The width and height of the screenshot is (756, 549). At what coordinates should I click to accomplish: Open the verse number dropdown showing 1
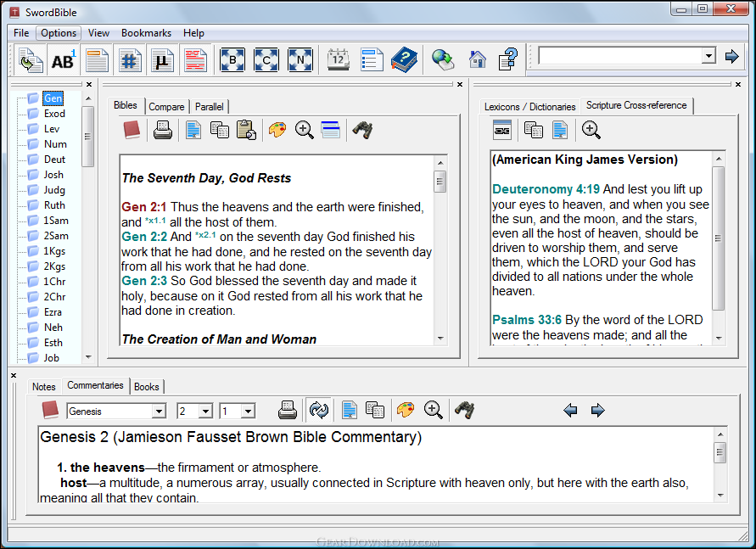(249, 412)
